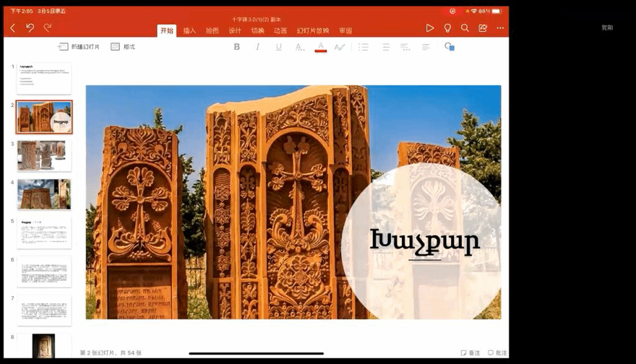636x364 pixels.
Task: Toggle Underline formatting
Action: pos(278,47)
